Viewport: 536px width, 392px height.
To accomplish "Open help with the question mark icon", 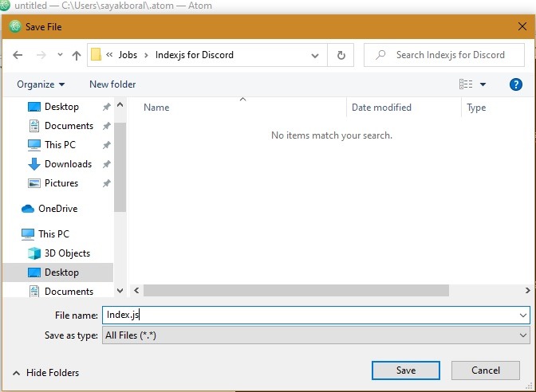I will pos(515,84).
